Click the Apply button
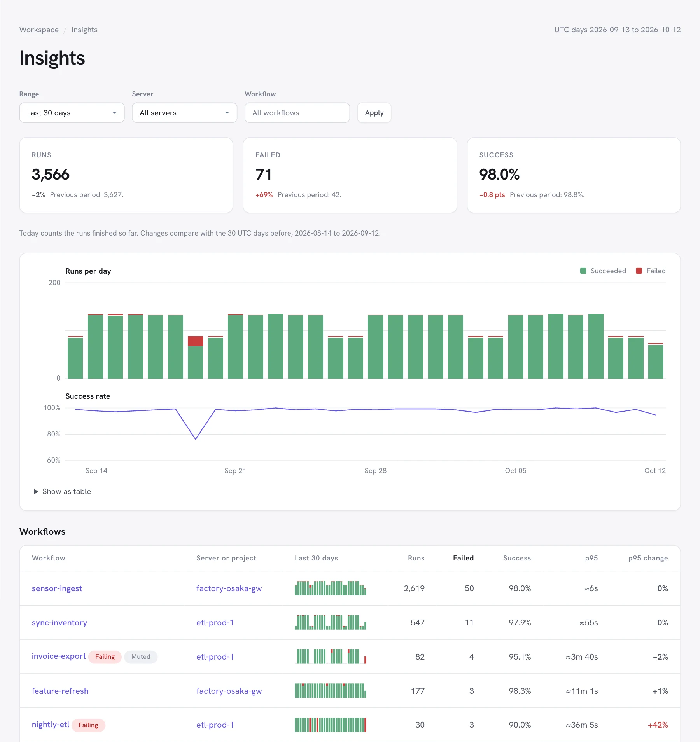This screenshot has height=742, width=700. [x=374, y=113]
